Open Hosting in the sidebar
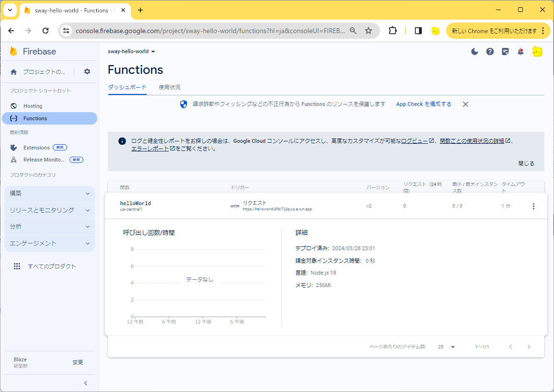The height and width of the screenshot is (392, 554). click(49, 106)
